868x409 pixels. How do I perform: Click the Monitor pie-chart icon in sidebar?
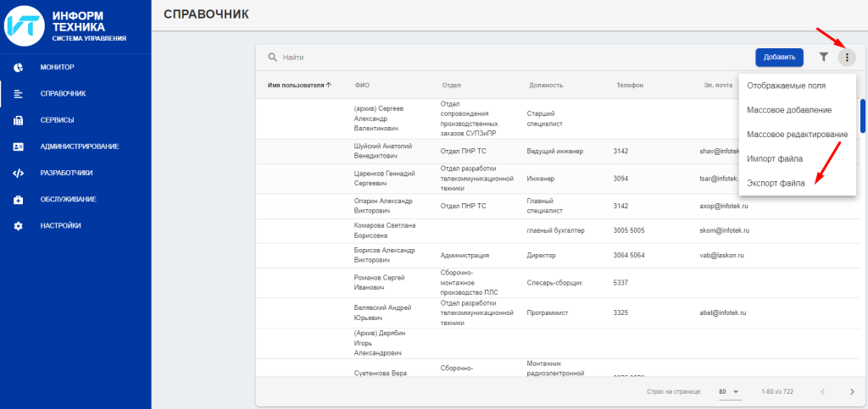tap(19, 67)
